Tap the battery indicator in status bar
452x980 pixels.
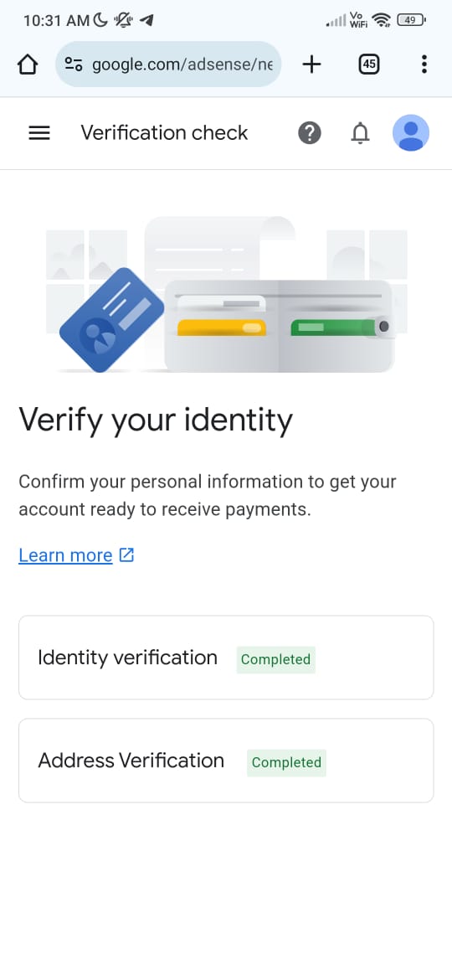pos(412,21)
